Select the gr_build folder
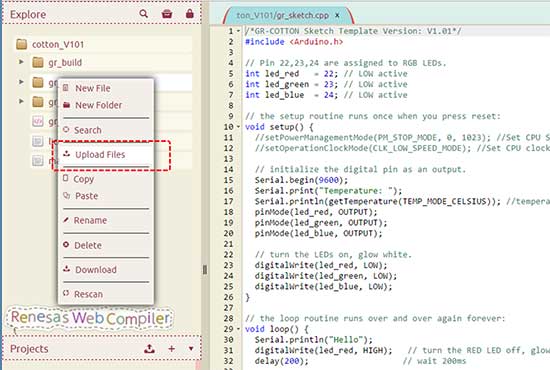This screenshot has height=370, width=550. (x=111, y=63)
